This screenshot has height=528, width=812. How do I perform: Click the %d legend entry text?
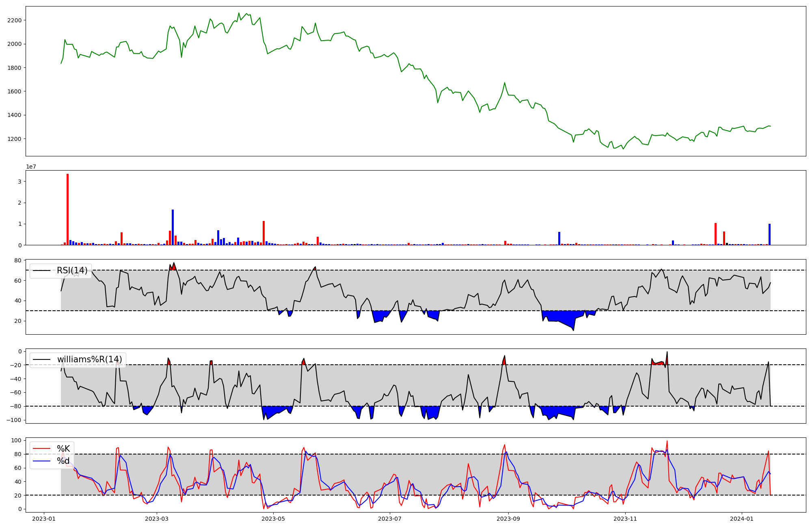(63, 461)
